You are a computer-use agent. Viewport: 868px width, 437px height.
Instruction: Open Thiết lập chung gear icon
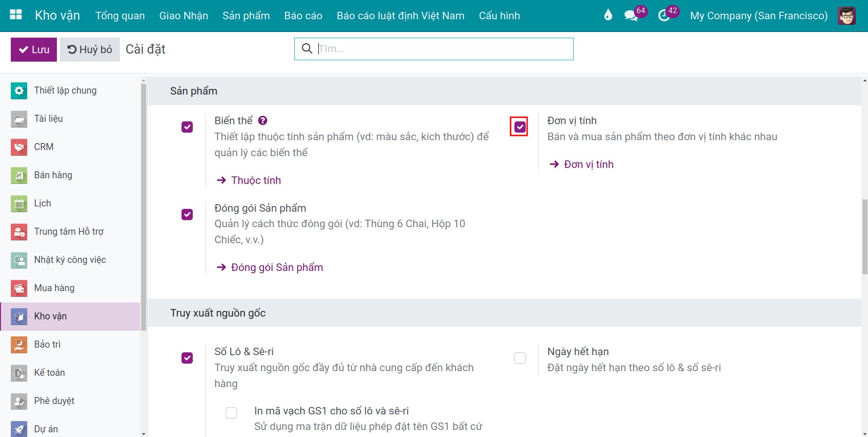point(19,90)
